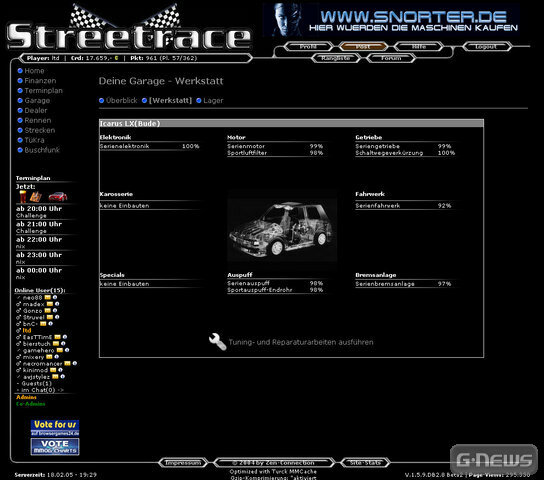The image size is (544, 480).
Task: Open Finanzen in sidebar
Action: [x=40, y=80]
